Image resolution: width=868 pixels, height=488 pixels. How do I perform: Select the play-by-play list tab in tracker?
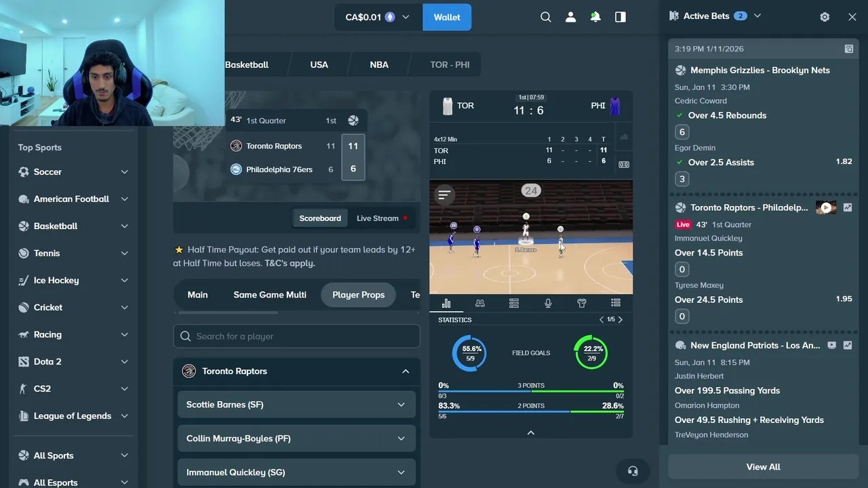point(616,303)
